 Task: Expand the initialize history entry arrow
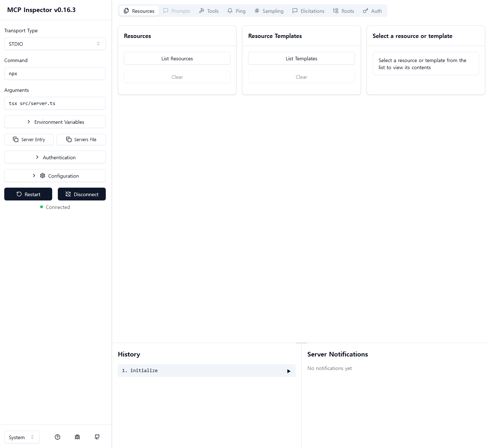tap(289, 371)
